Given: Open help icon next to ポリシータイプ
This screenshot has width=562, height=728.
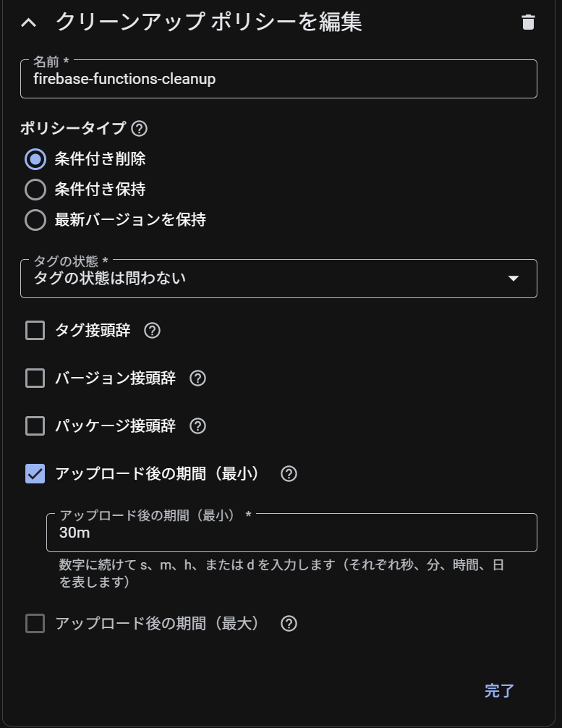Looking at the screenshot, I should tap(140, 129).
